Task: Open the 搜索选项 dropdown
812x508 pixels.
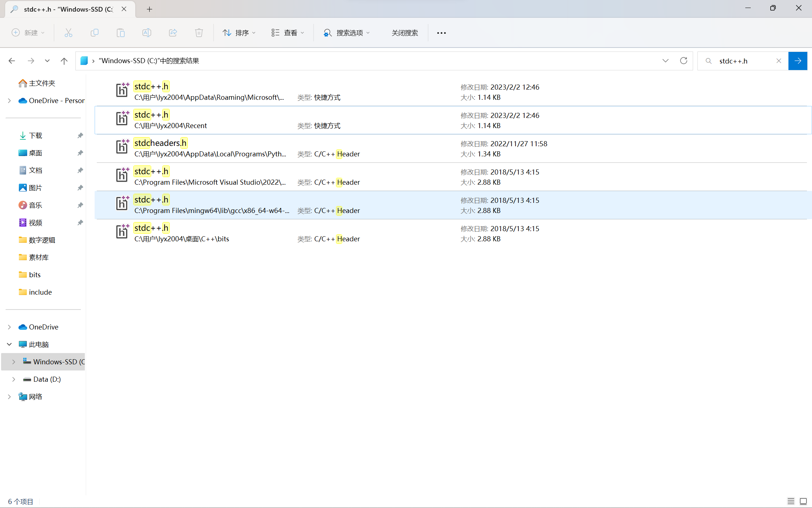Action: 347,33
